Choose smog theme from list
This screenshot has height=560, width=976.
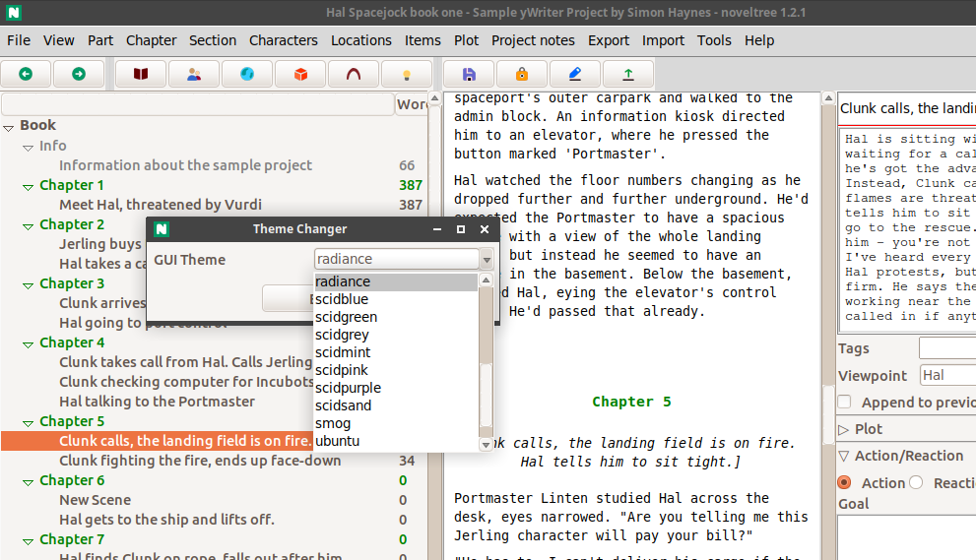(x=396, y=424)
